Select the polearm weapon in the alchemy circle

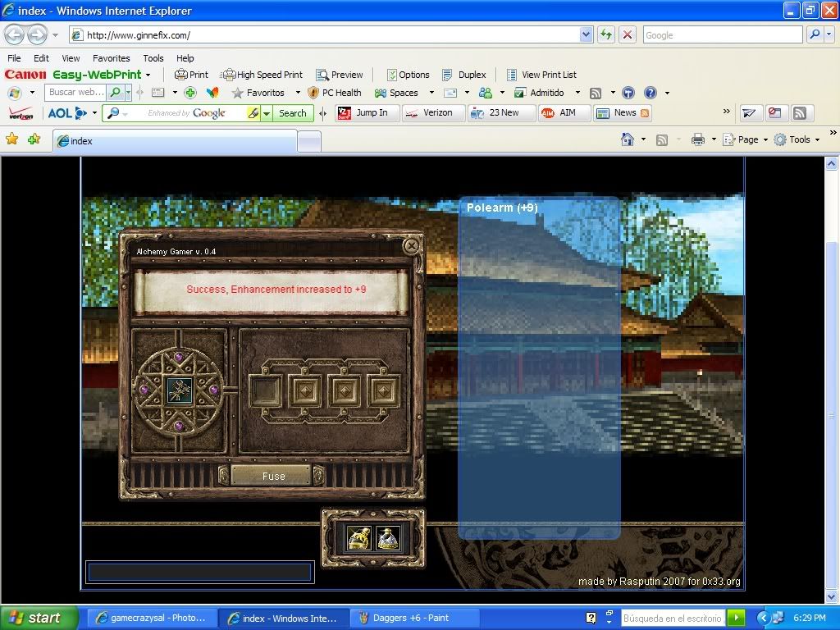pyautogui.click(x=179, y=390)
